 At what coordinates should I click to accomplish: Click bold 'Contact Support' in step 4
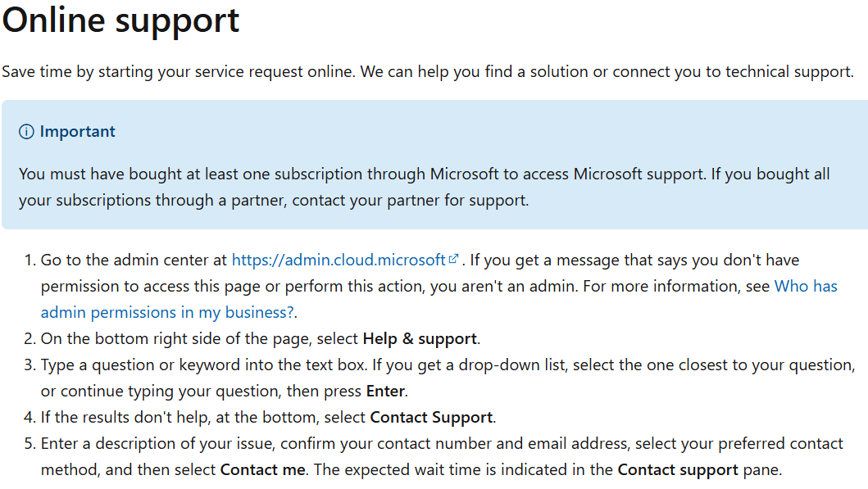431,417
